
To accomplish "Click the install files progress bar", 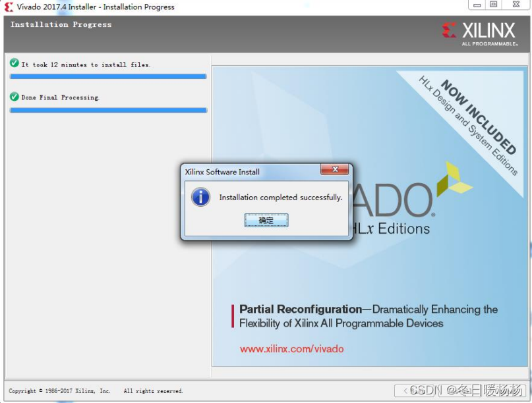I will [x=108, y=76].
